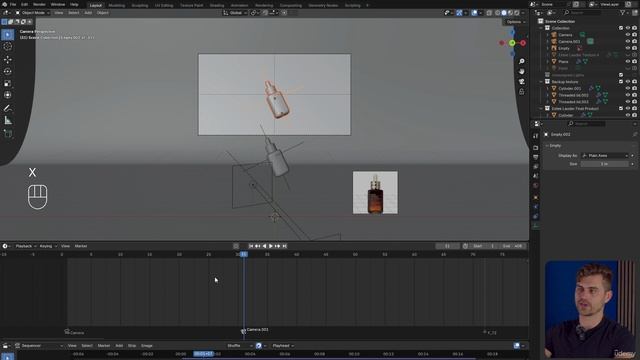
Task: Open the Edit menu
Action: [x=24, y=4]
